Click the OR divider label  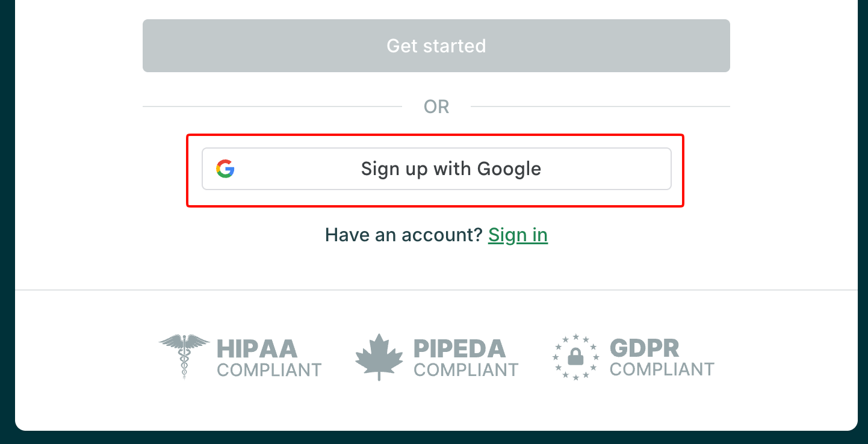point(436,107)
